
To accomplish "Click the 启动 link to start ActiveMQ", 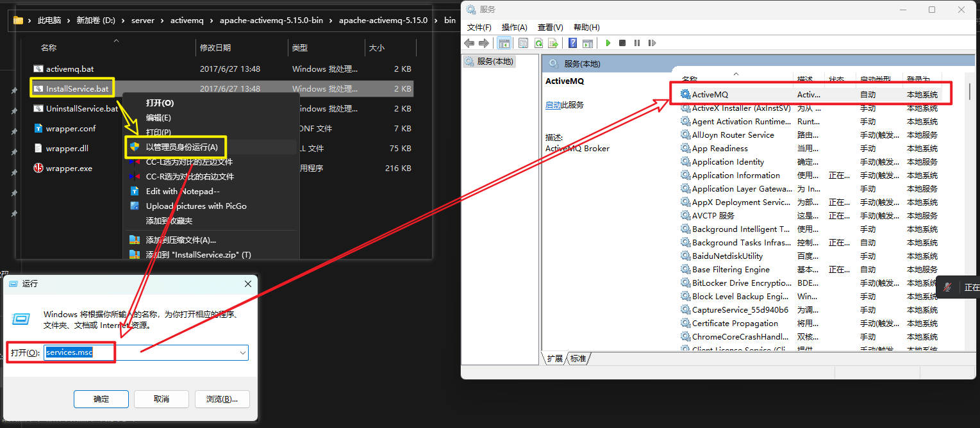I will click(553, 105).
